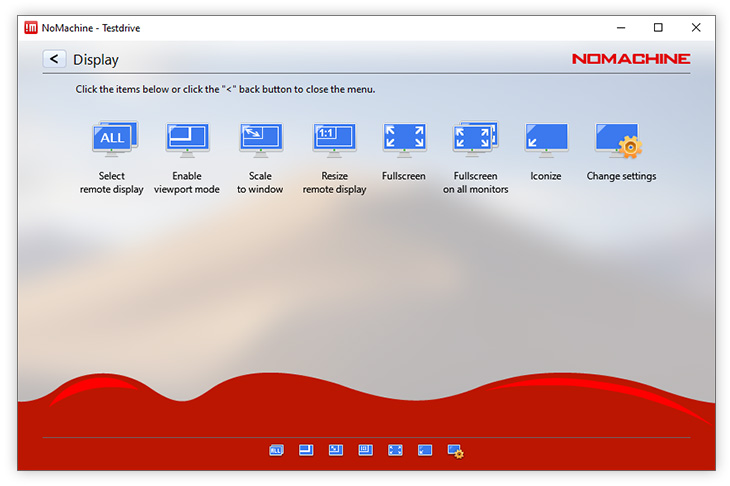Click the large Select remote display icon
Image resolution: width=730 pixels, height=486 pixels.
(x=113, y=140)
